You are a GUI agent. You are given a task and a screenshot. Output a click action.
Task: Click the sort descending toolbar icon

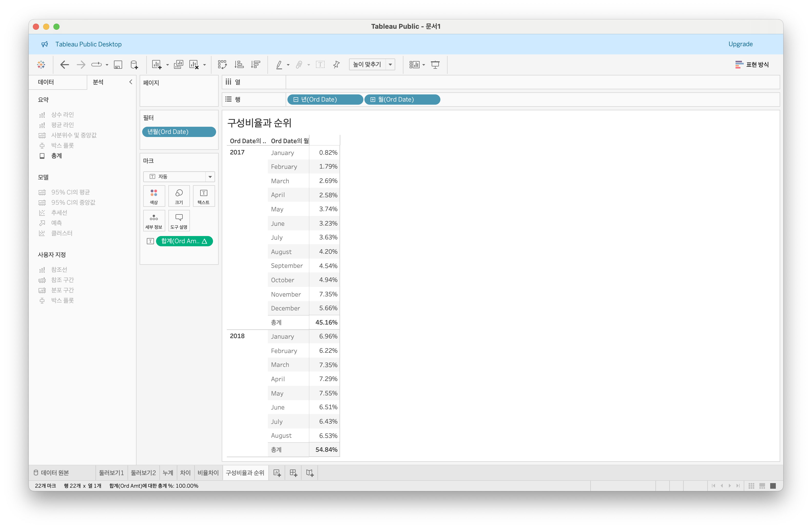pyautogui.click(x=256, y=64)
